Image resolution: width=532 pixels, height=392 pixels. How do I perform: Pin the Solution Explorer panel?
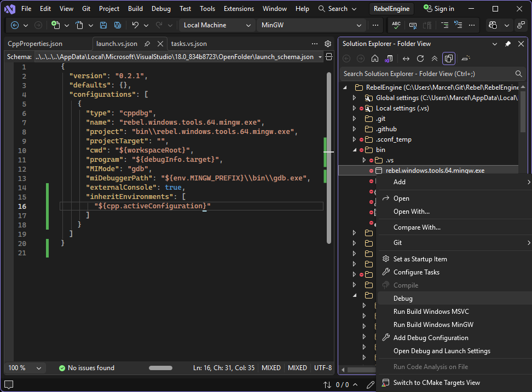point(508,44)
